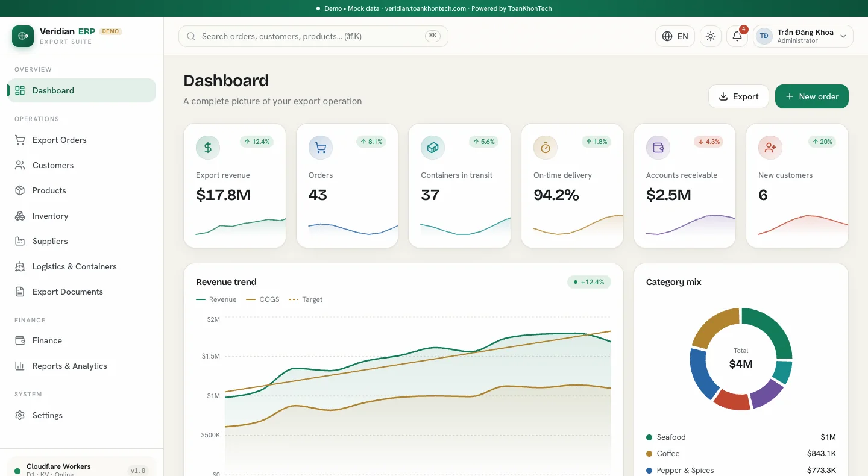Click the Veridian ERP logo icon

pyautogui.click(x=23, y=36)
